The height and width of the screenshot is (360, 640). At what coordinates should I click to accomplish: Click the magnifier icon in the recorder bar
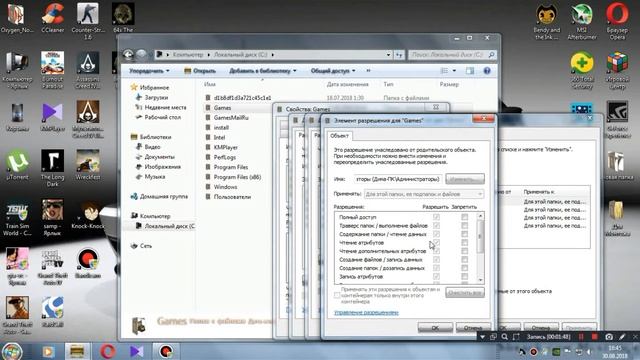click(505, 337)
